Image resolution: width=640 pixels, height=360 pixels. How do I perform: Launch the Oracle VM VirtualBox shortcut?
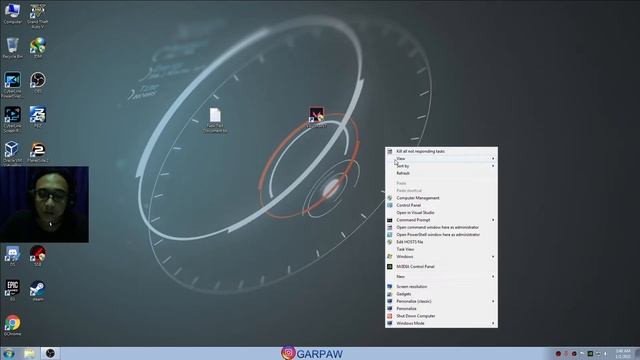pos(12,153)
